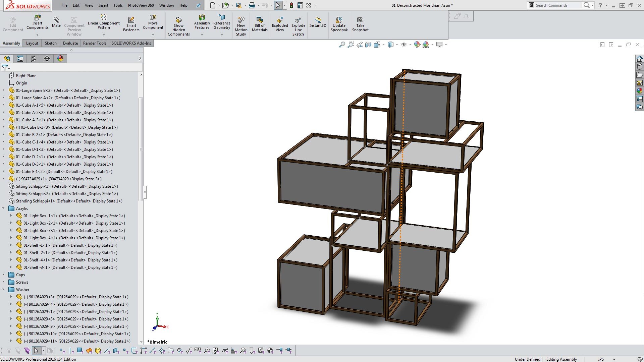Viewport: 644px width, 362px height.
Task: Open Appearances task pane icon
Action: [640, 90]
